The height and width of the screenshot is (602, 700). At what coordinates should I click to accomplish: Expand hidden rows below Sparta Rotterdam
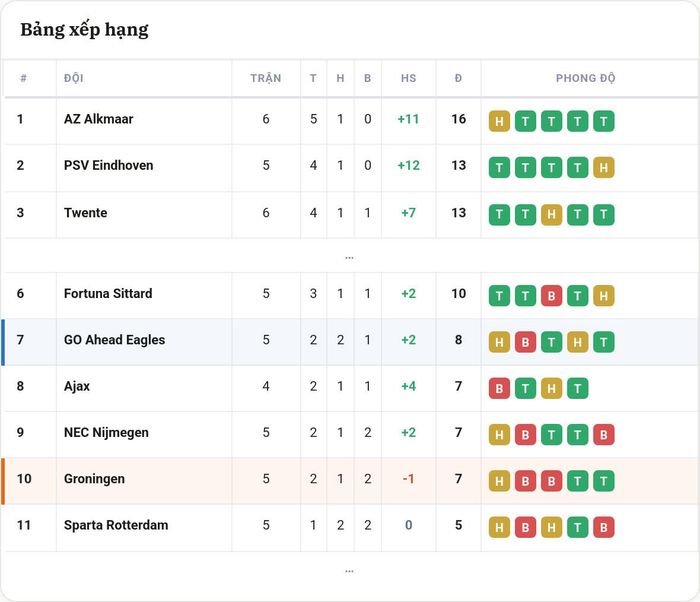pos(349,571)
